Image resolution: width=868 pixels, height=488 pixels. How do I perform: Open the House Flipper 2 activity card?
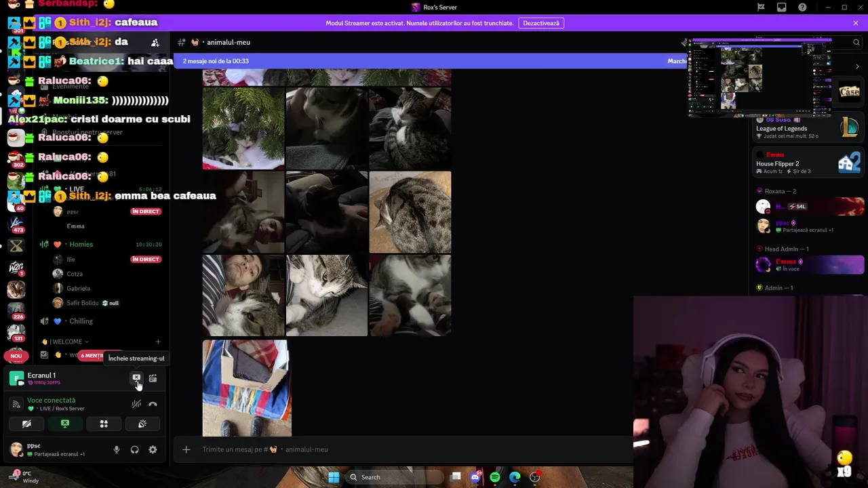pyautogui.click(x=808, y=163)
